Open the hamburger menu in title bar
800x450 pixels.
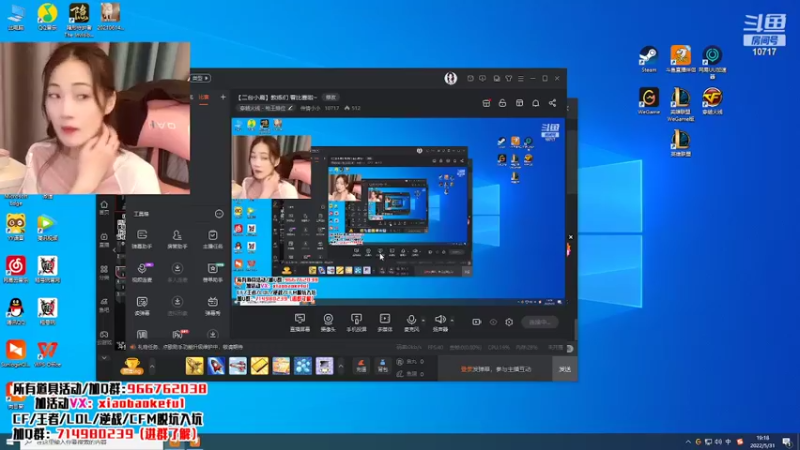521,78
